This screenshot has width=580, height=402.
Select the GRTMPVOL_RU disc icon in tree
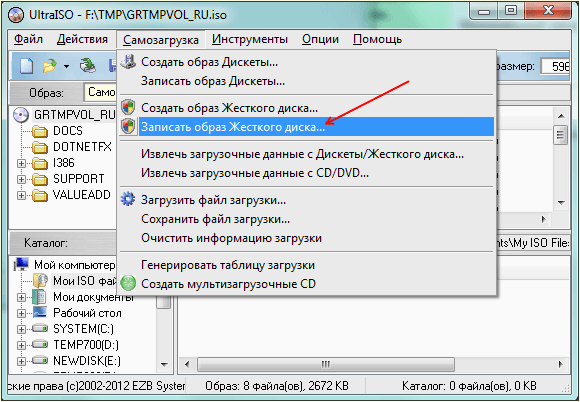[21, 115]
